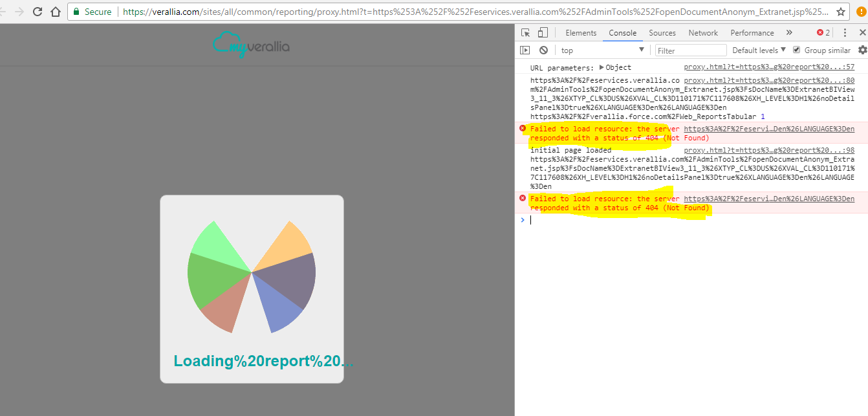Viewport: 868px width, 416px height.
Task: Open the first 404 error resource link
Action: tap(769, 129)
